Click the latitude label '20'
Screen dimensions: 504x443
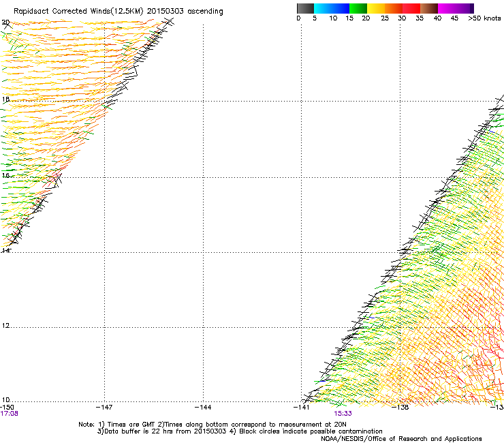click(5, 22)
